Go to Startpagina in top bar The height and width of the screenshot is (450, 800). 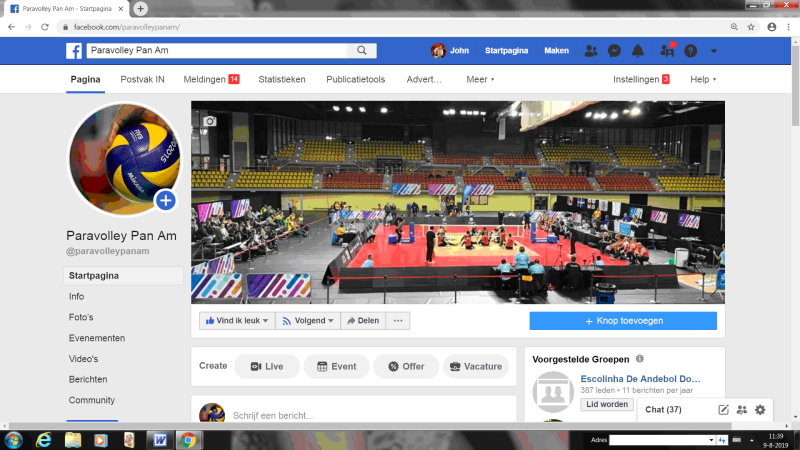[x=506, y=51]
